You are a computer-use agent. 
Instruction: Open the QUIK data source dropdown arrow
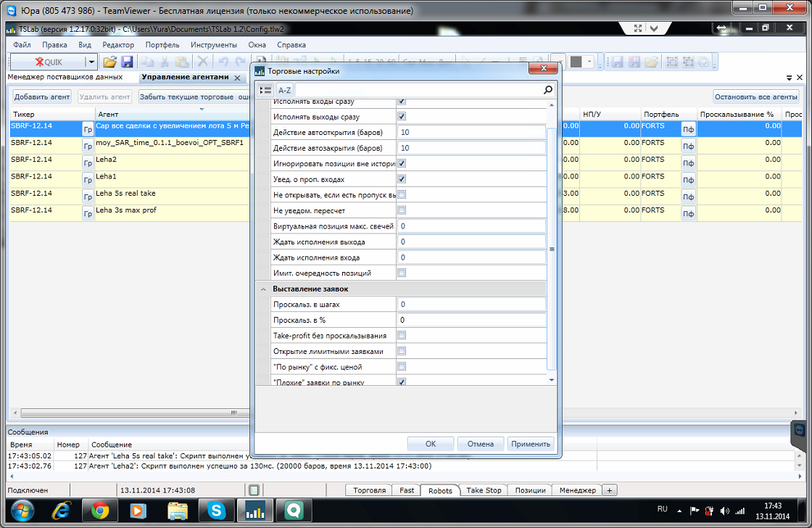coord(91,62)
